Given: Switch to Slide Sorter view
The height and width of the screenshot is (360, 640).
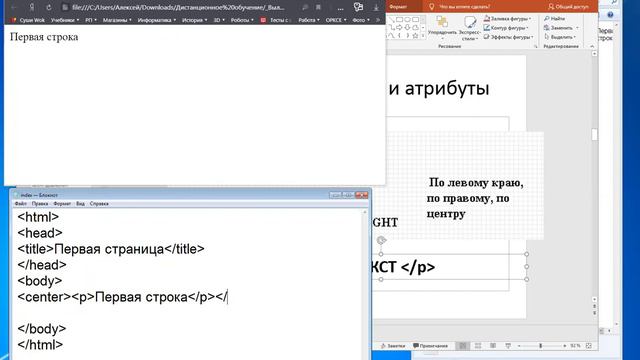Looking at the screenshot, I should coord(478,346).
